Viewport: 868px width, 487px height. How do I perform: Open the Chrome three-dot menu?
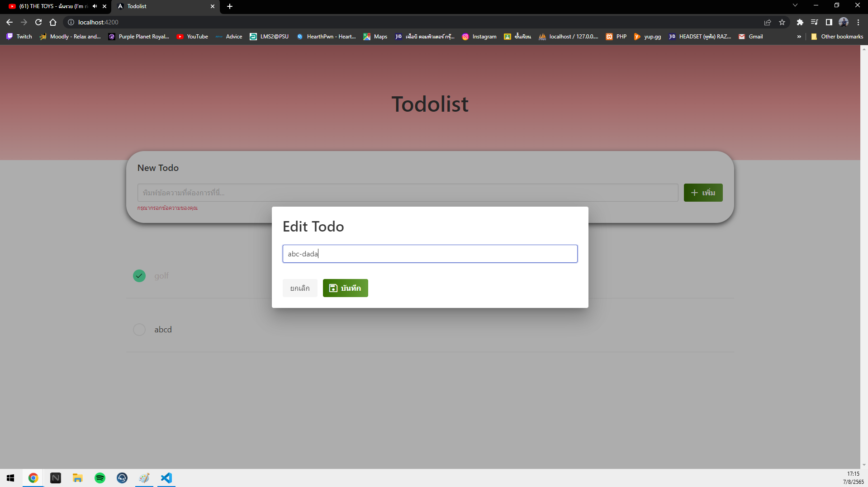click(x=858, y=22)
